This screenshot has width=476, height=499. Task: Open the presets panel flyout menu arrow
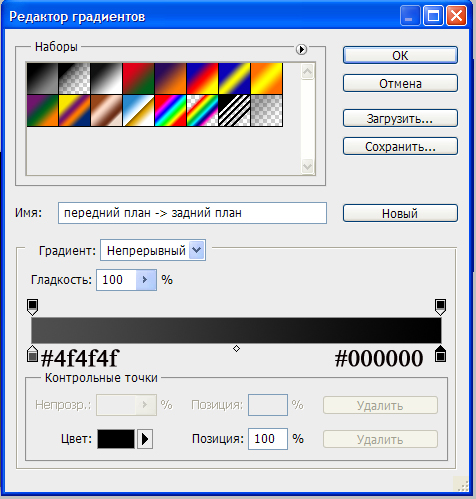[x=301, y=49]
